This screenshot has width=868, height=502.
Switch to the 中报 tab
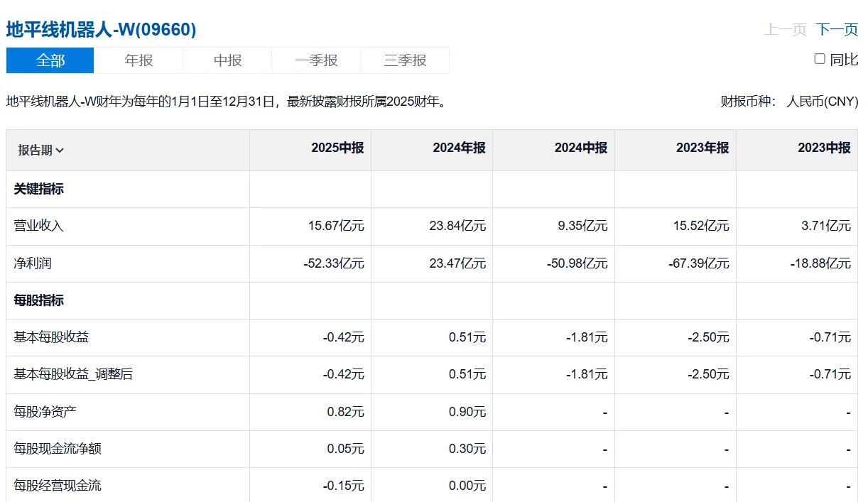pyautogui.click(x=227, y=60)
